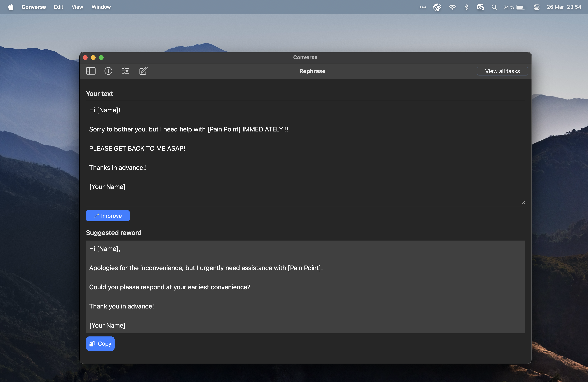This screenshot has width=588, height=382.
Task: Click the Rephrase title in toolbar
Action: [312, 71]
